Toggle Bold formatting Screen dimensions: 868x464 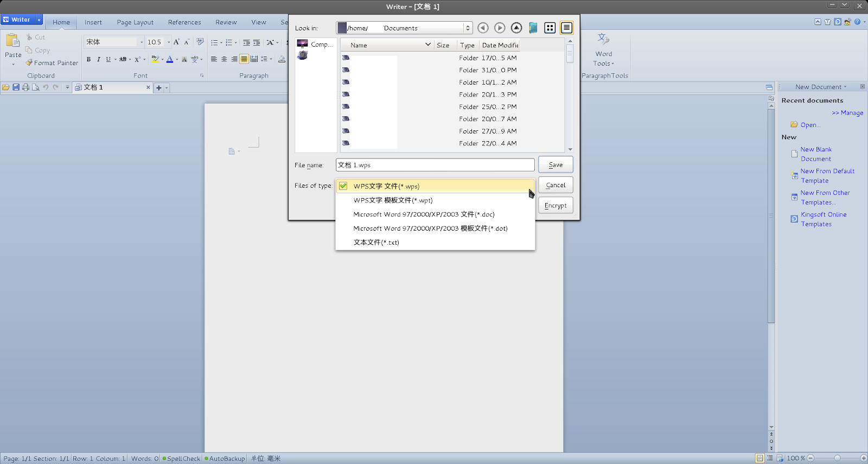[88, 59]
